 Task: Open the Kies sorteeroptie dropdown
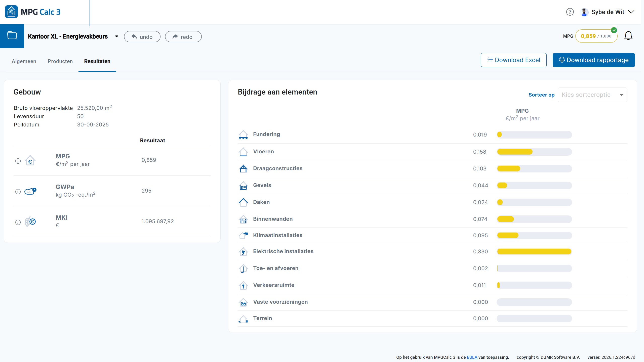coord(592,95)
